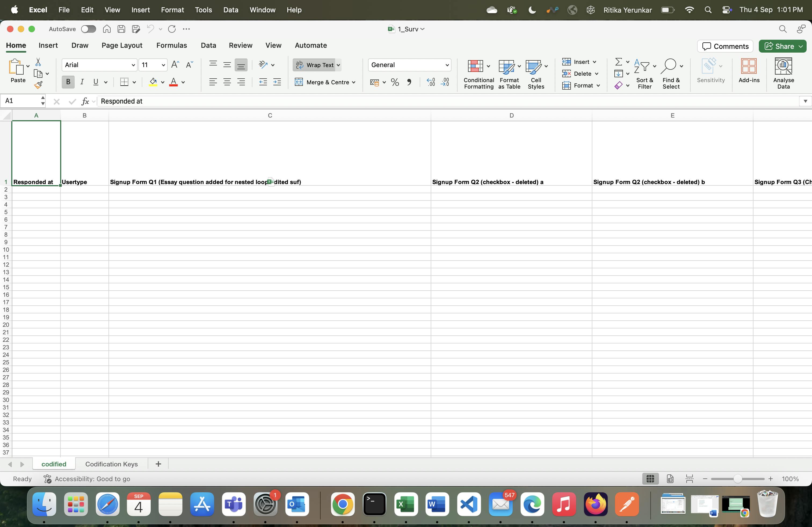The image size is (812, 527).
Task: Click the Percent style icon
Action: pyautogui.click(x=395, y=82)
